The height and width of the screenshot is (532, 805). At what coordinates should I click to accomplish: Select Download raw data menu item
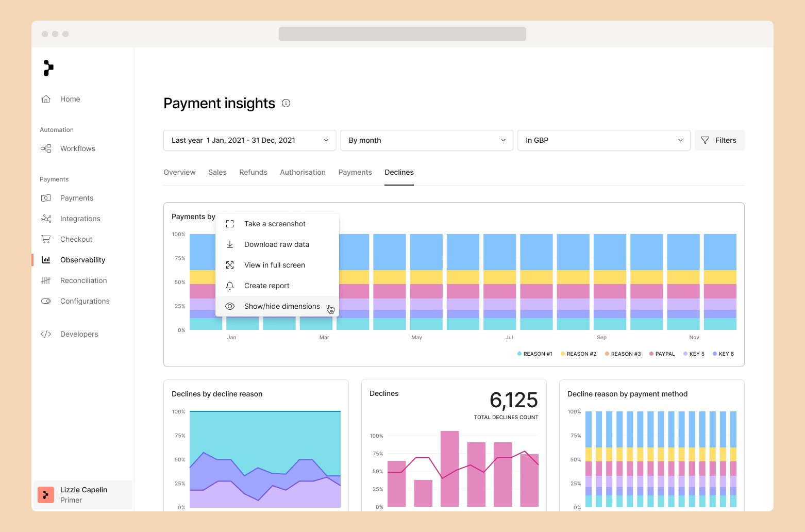(x=276, y=244)
